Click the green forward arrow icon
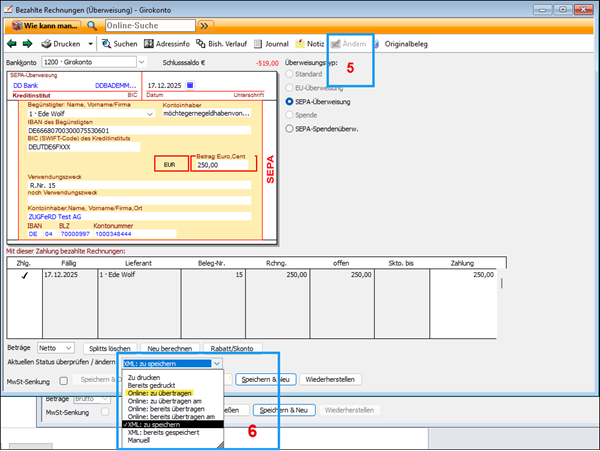This screenshot has height=451, width=600. click(27, 44)
